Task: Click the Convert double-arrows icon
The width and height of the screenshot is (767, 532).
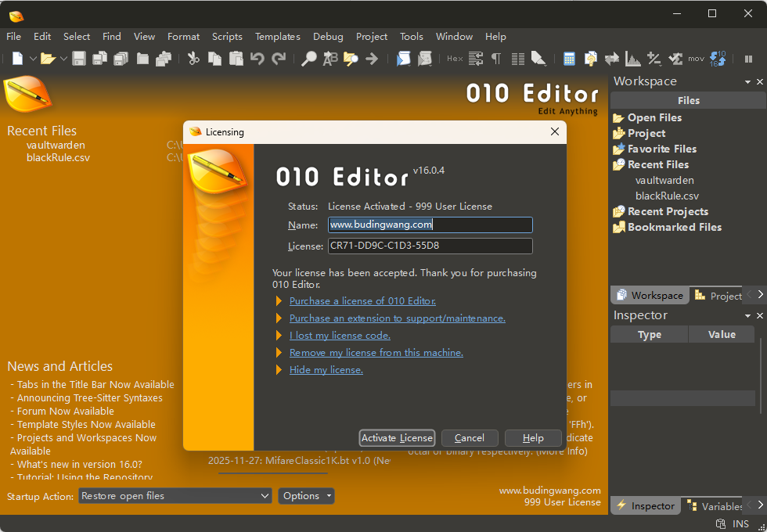Action: click(611, 59)
